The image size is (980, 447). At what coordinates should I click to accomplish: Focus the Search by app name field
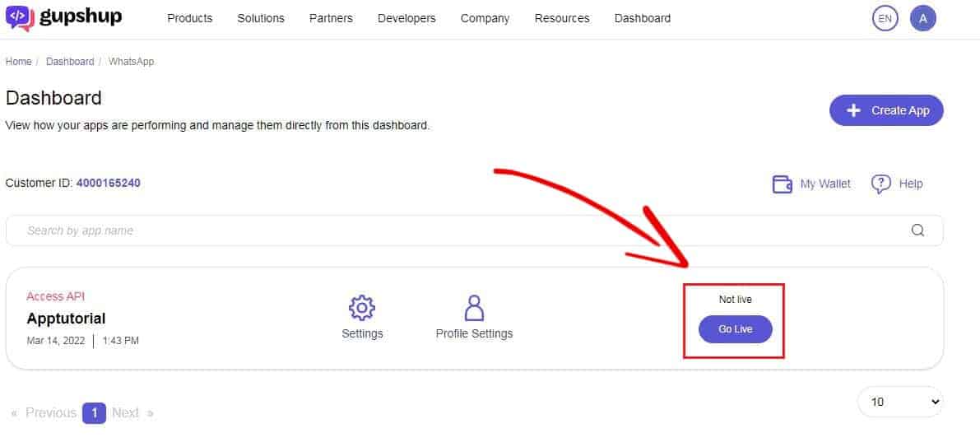pos(475,230)
